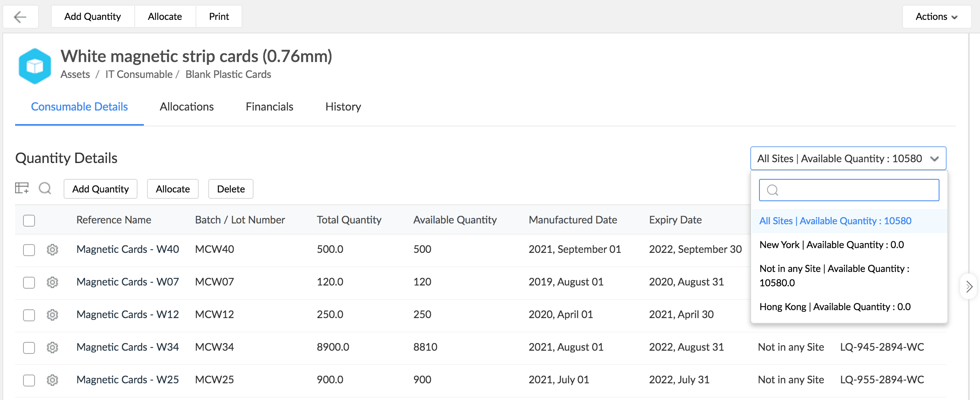Viewport: 980px width, 400px height.
Task: Tick the select-all header checkbox
Action: coord(29,220)
